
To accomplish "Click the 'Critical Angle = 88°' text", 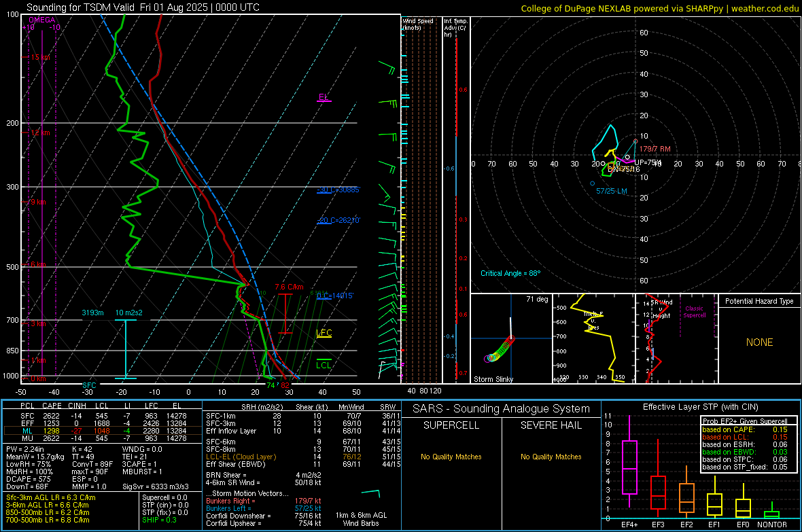I will click(x=510, y=273).
